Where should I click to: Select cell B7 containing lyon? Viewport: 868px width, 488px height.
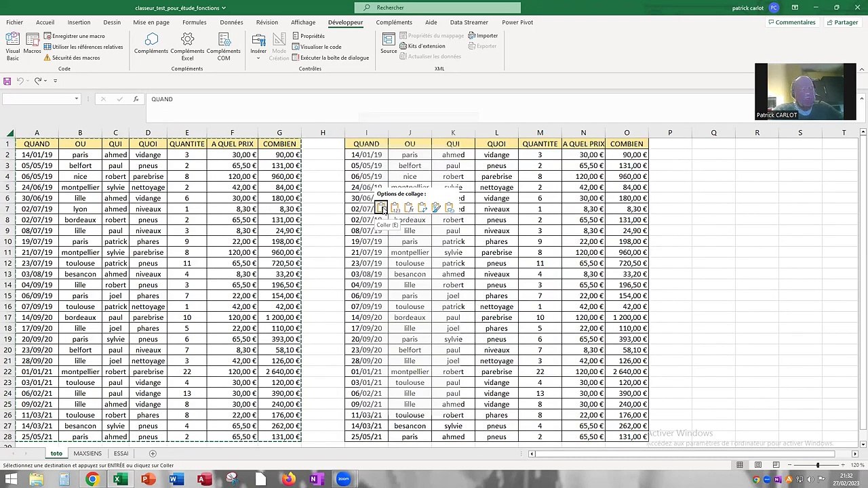tap(80, 209)
